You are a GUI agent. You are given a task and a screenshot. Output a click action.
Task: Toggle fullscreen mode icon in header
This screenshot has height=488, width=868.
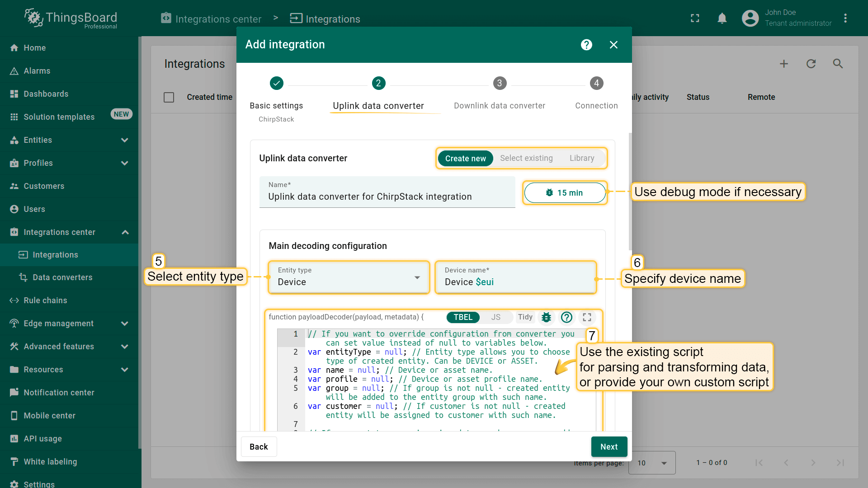695,19
